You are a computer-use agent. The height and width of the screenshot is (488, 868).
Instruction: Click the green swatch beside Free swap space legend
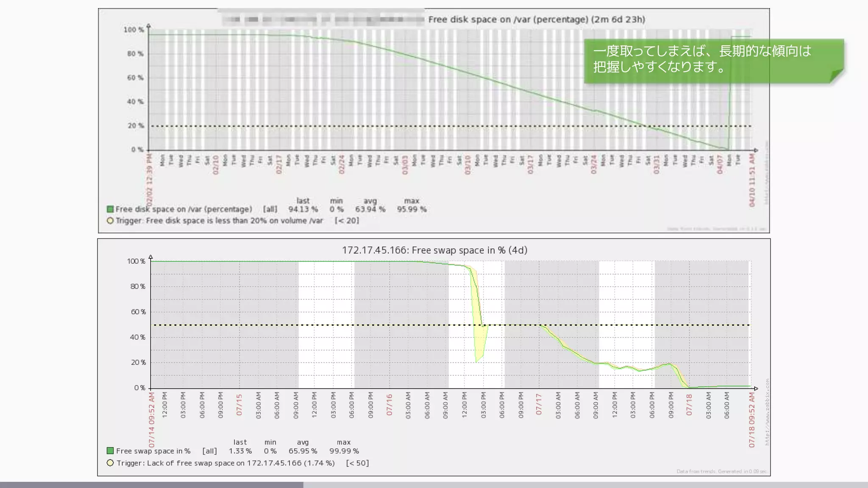[110, 451]
